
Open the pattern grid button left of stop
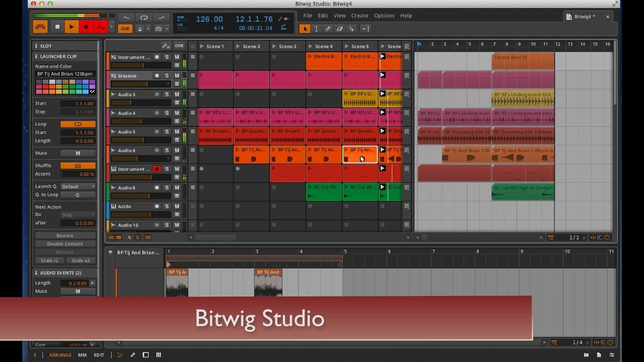pyautogui.click(x=41, y=27)
